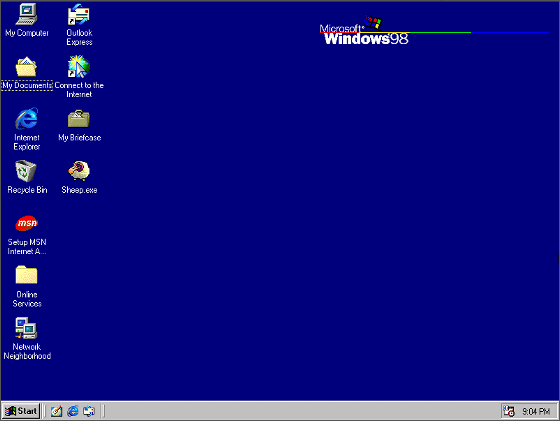The height and width of the screenshot is (421, 560).
Task: Click Show Desktop in Quick Launch
Action: 56,411
